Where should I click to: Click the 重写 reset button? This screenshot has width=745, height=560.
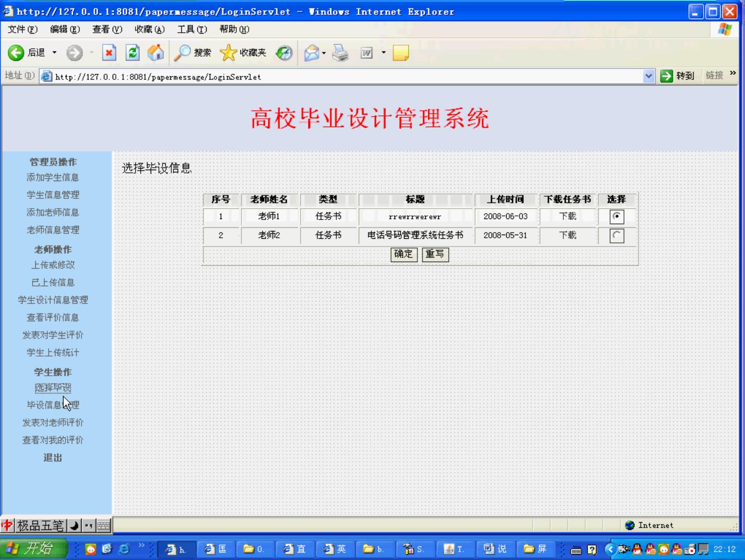pos(435,254)
